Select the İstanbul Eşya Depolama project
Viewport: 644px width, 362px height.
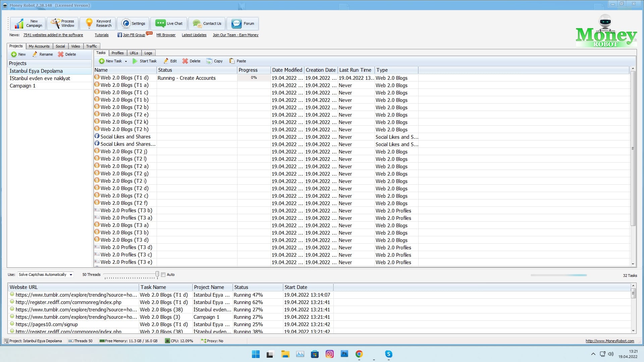(x=50, y=71)
